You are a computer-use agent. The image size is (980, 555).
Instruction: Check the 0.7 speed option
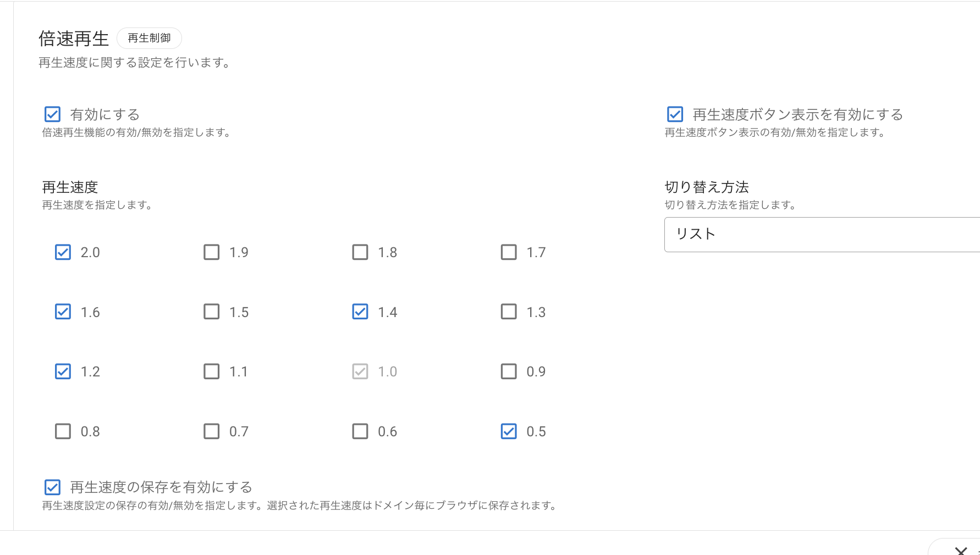[212, 431]
